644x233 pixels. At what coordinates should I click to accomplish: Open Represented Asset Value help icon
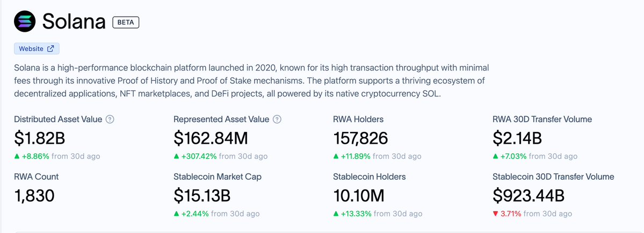click(277, 119)
